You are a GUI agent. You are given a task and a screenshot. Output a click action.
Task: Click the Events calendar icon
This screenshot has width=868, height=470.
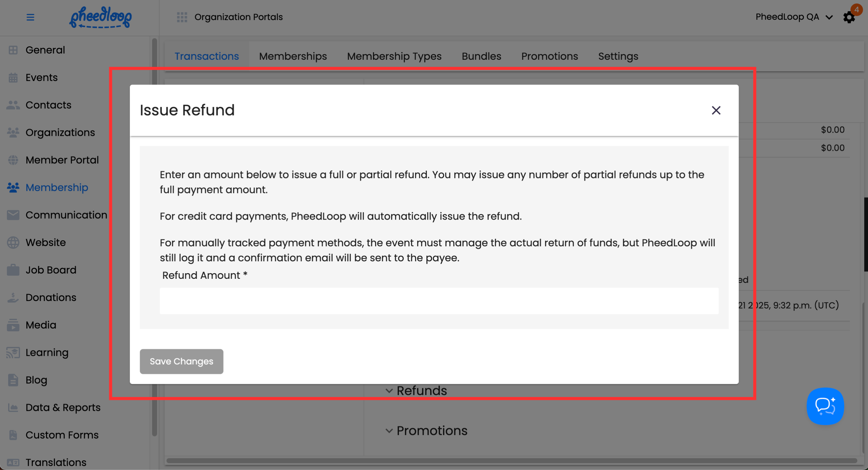click(x=13, y=77)
